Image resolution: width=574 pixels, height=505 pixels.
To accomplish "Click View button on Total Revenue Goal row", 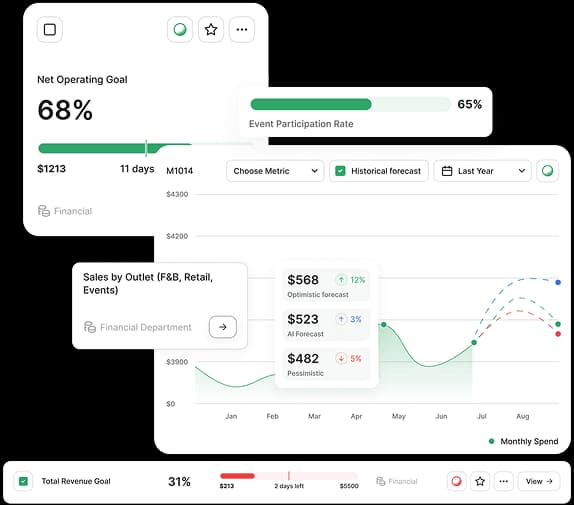I will (x=539, y=481).
